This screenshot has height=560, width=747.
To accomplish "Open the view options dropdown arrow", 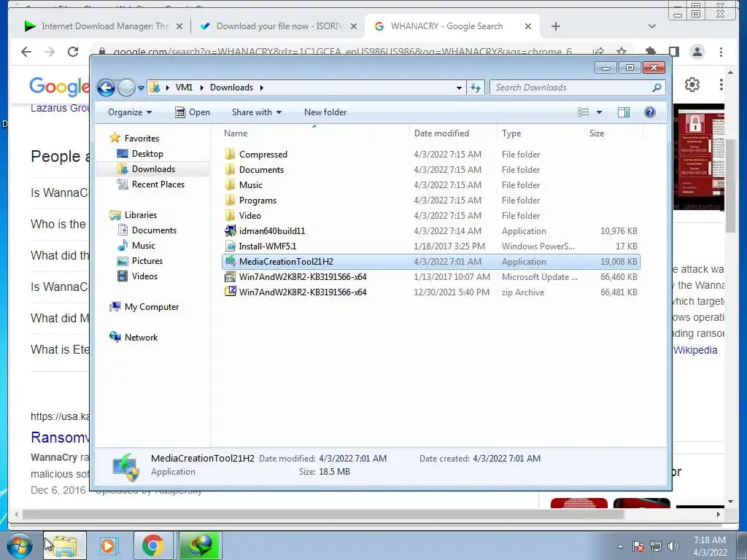I will coord(600,112).
